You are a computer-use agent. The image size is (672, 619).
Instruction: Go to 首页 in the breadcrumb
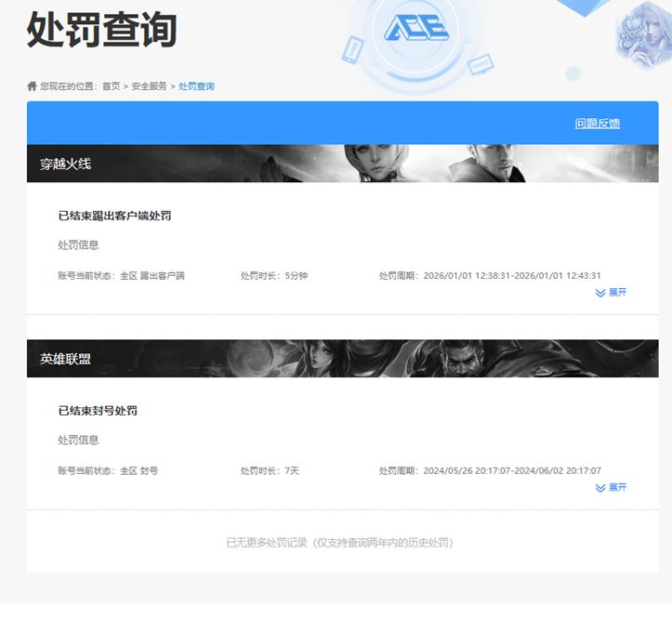pos(111,86)
